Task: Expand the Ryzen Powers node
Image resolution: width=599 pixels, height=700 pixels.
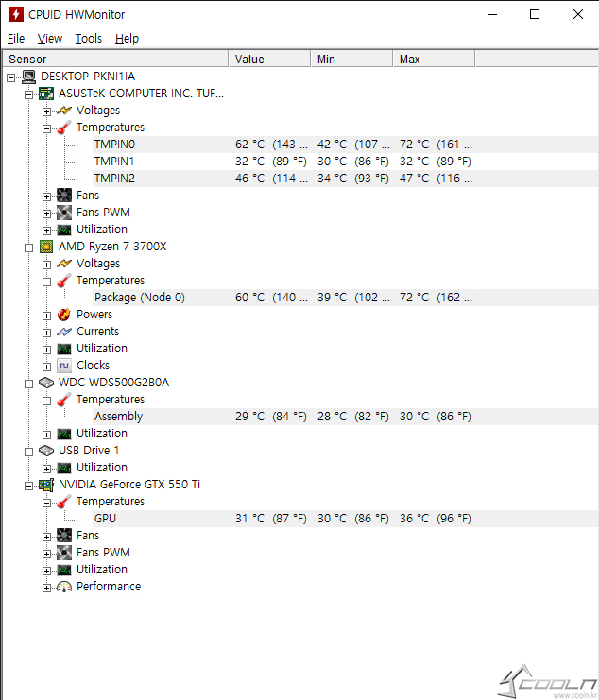Action: [x=46, y=316]
